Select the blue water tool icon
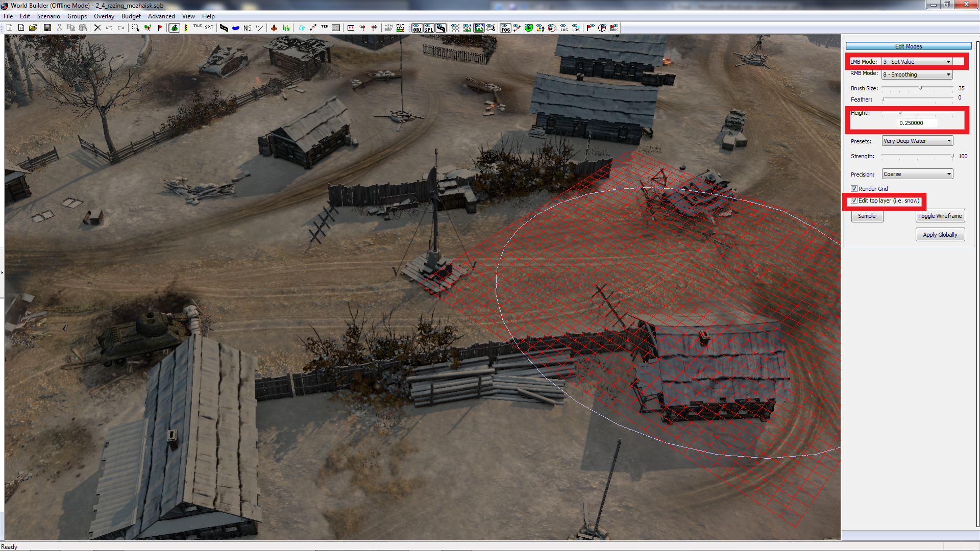Screen dimensions: 980x551 click(x=235, y=28)
